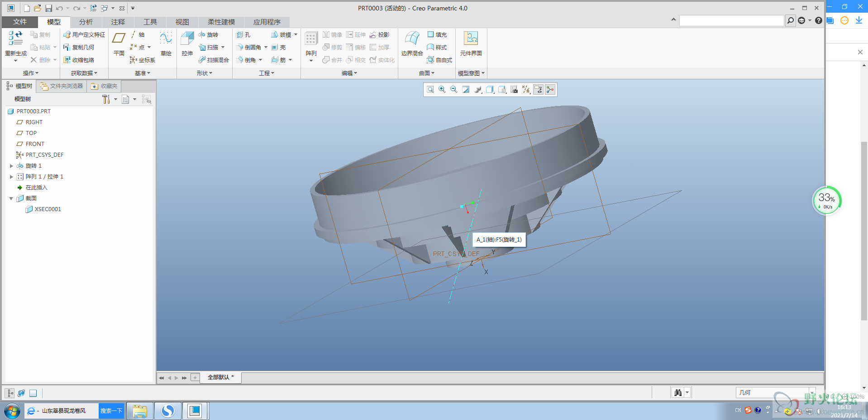Save the model with the floppy icon
The height and width of the screenshot is (420, 868).
click(48, 8)
